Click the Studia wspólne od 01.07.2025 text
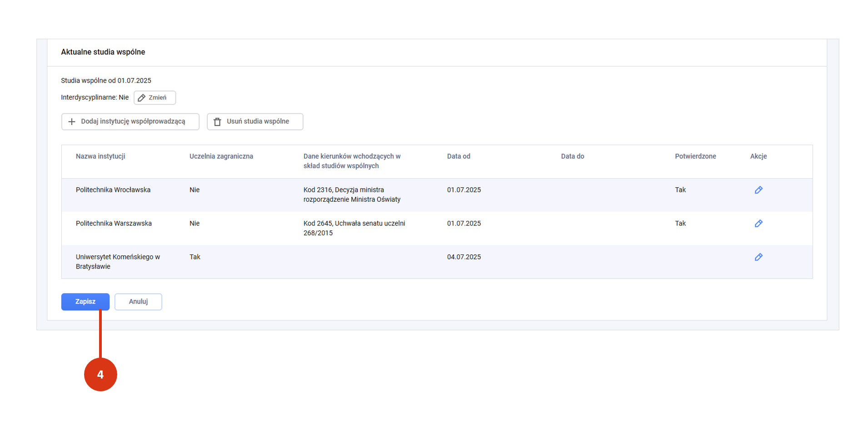 (106, 81)
